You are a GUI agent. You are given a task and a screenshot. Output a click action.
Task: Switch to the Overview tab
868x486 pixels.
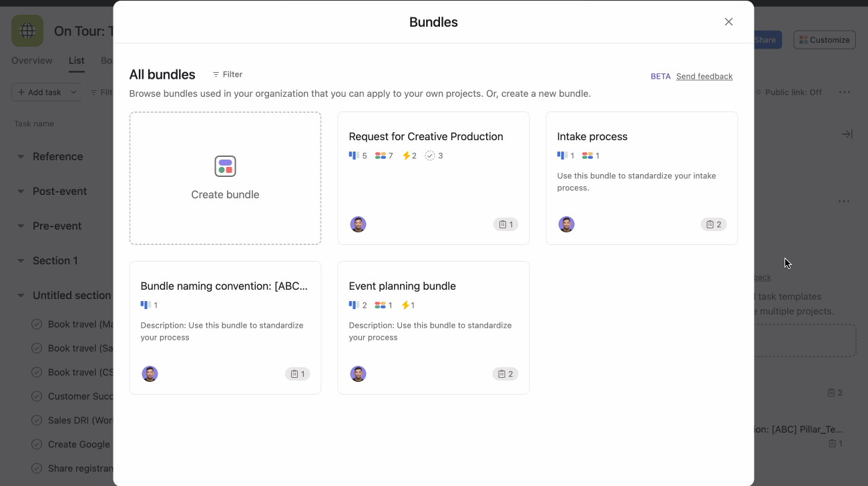tap(31, 60)
